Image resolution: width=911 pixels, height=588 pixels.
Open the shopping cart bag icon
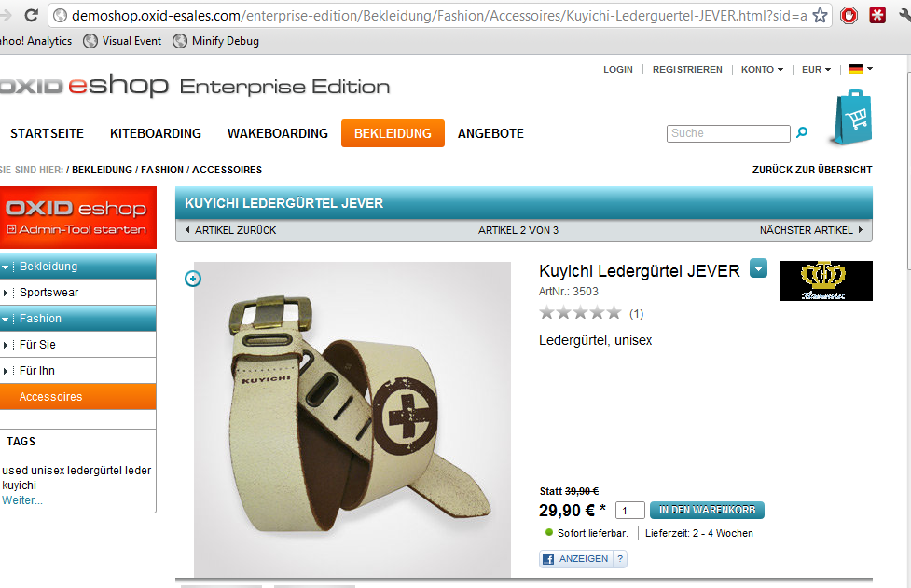[852, 117]
